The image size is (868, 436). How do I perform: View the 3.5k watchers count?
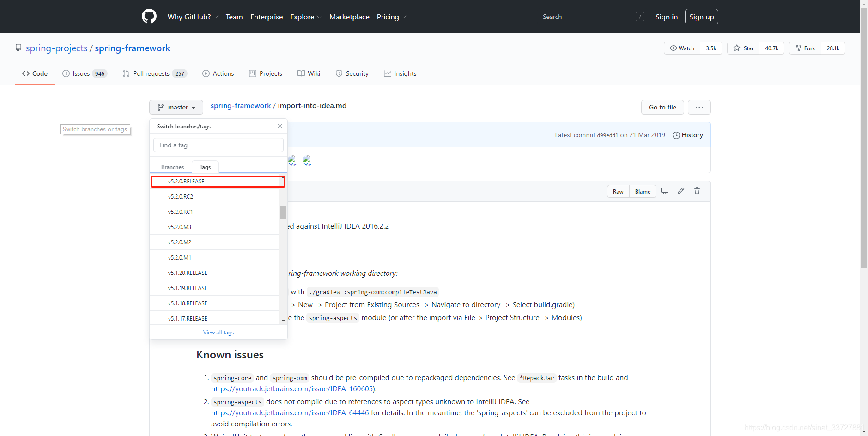pyautogui.click(x=711, y=48)
